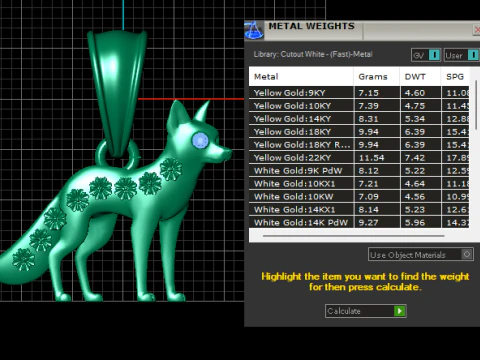Select the Yellow Gold:18KY R... row
This screenshot has height=360, width=480.
359,145
